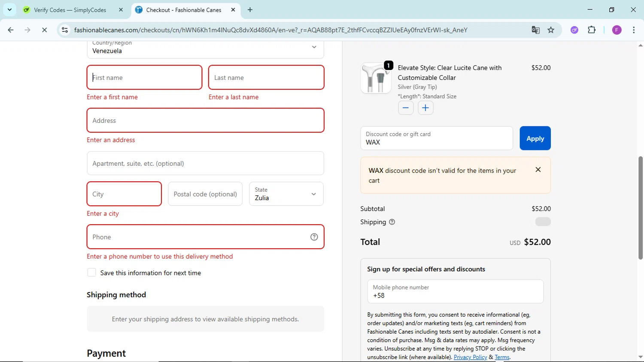Click 'Silver (Gray Tip)' variant text
644x362 pixels.
[417, 87]
